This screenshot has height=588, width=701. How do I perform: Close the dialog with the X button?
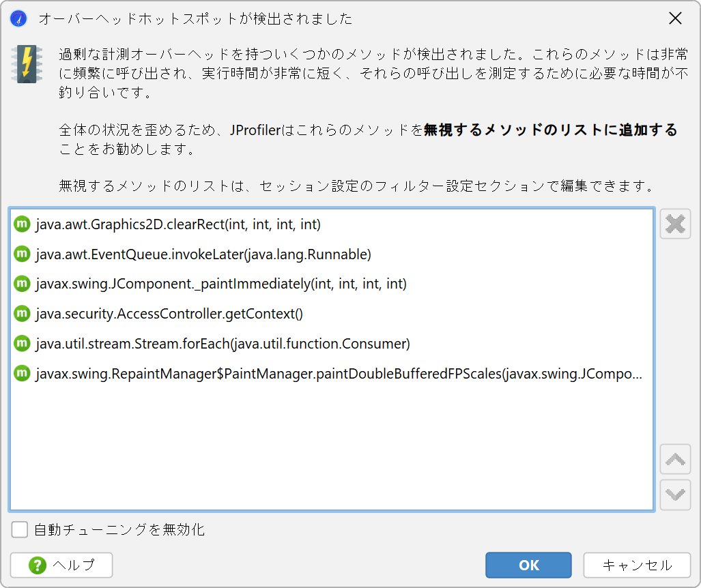(675, 18)
